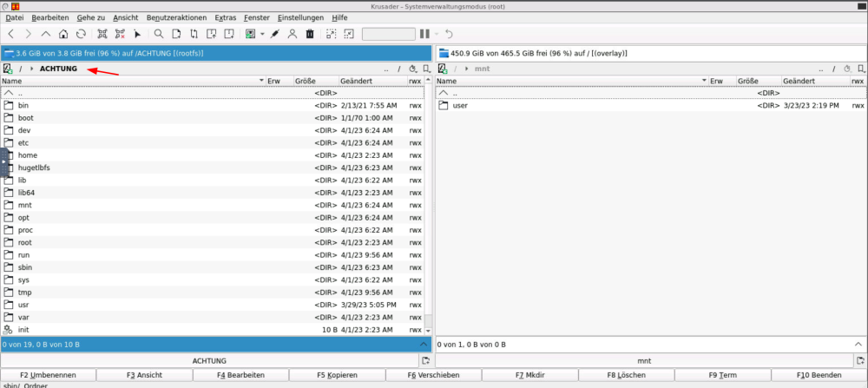Open right panel history clock dropdown
The image size is (868, 388).
848,69
